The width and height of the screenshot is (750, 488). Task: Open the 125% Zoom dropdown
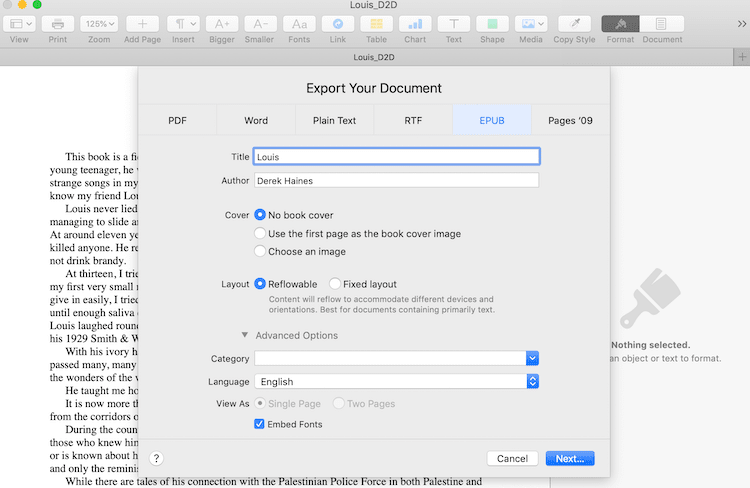click(x=99, y=24)
